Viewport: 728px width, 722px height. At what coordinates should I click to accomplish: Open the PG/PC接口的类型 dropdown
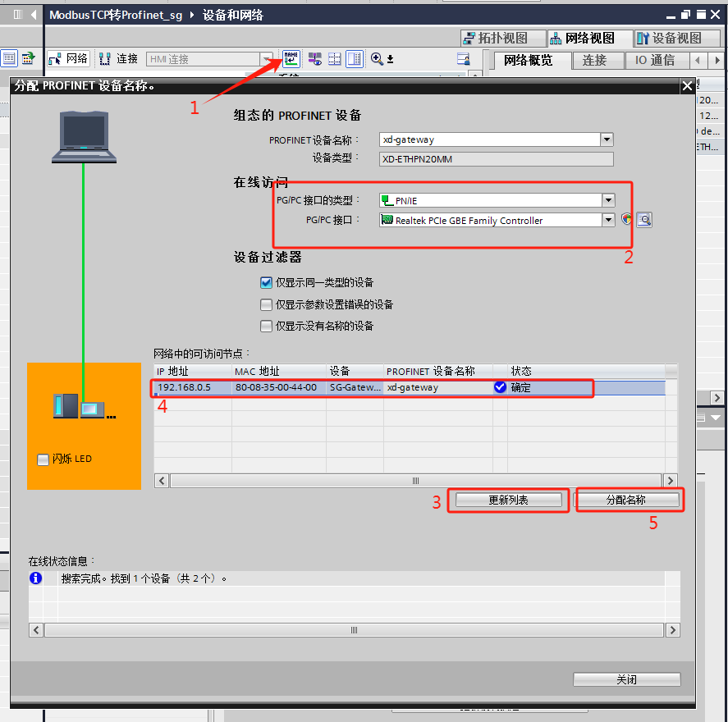[608, 200]
